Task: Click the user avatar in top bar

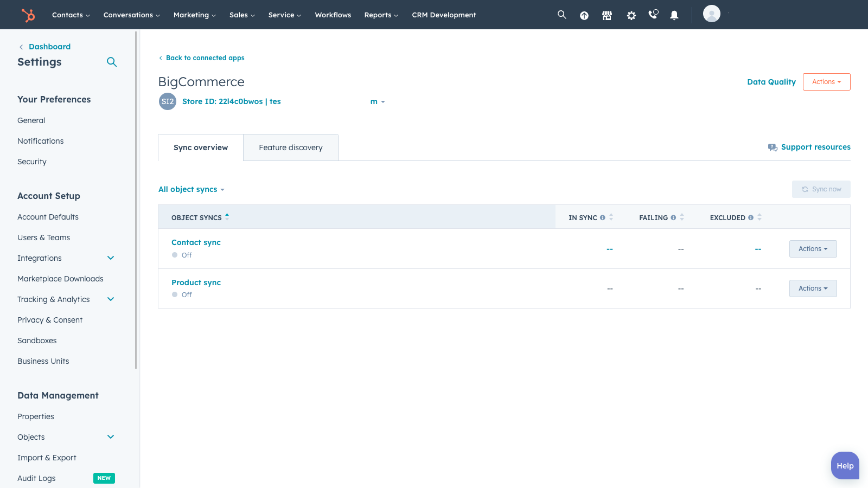Action: [712, 14]
